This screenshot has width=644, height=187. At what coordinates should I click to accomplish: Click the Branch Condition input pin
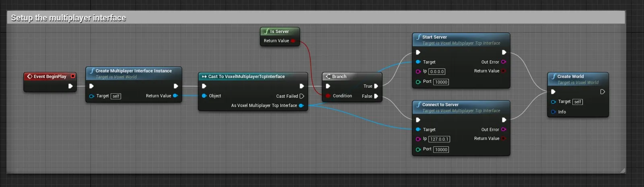coord(328,96)
